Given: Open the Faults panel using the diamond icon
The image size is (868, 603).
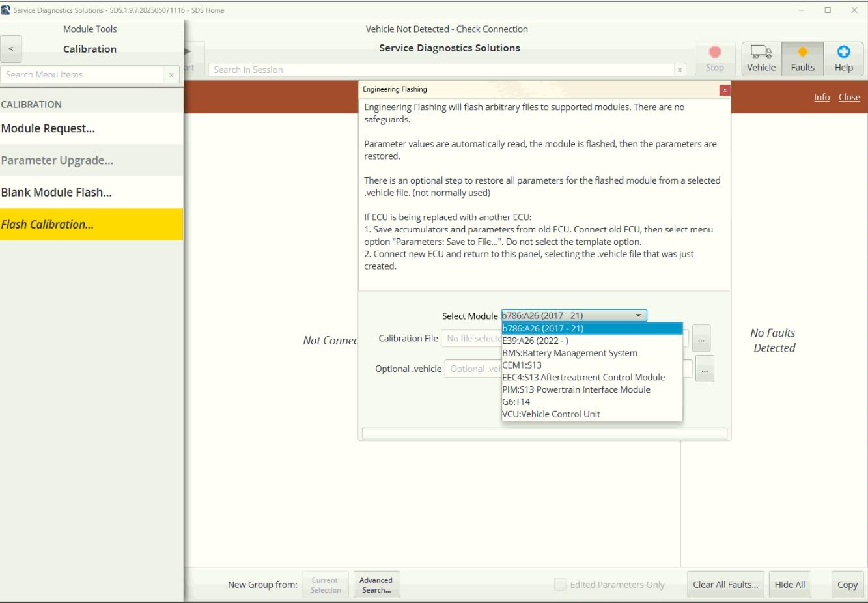Looking at the screenshot, I should pyautogui.click(x=802, y=58).
